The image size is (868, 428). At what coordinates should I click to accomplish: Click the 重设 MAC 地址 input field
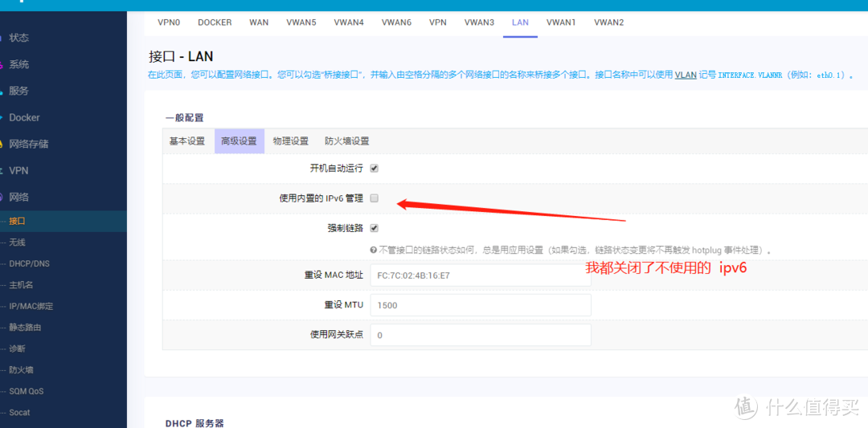point(481,275)
